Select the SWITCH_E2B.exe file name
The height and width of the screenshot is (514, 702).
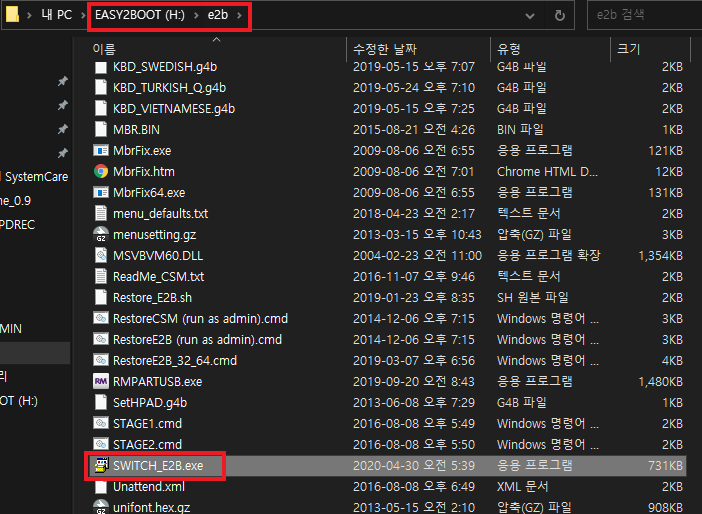pos(158,466)
